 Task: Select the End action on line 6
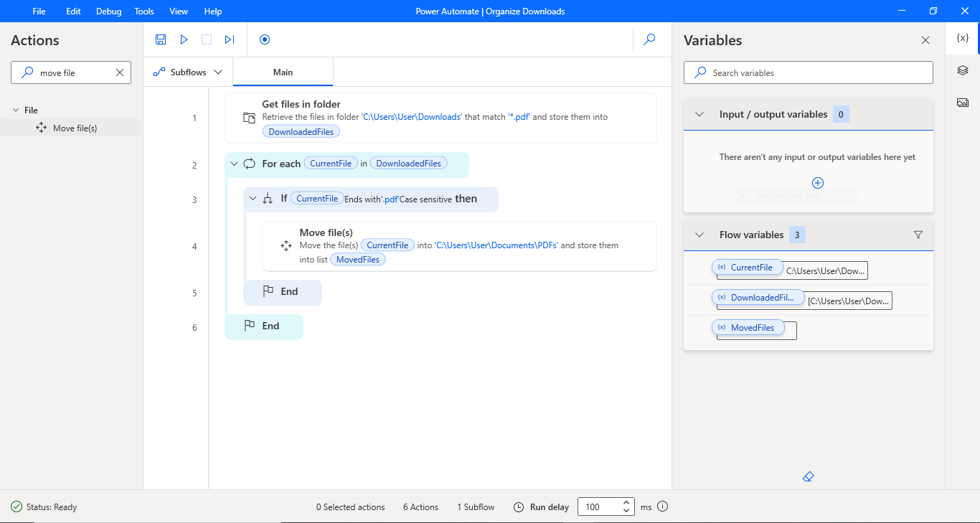[264, 326]
